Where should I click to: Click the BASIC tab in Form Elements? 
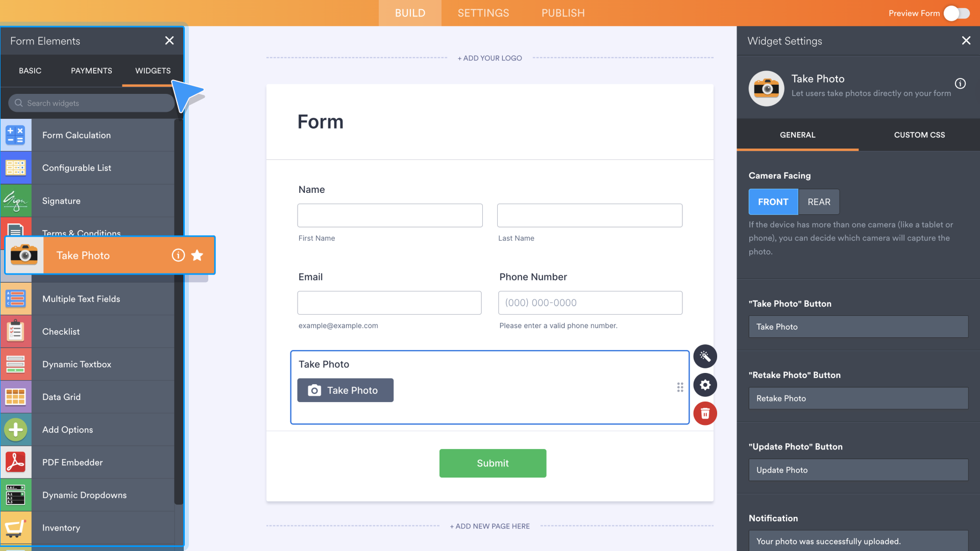pyautogui.click(x=30, y=70)
